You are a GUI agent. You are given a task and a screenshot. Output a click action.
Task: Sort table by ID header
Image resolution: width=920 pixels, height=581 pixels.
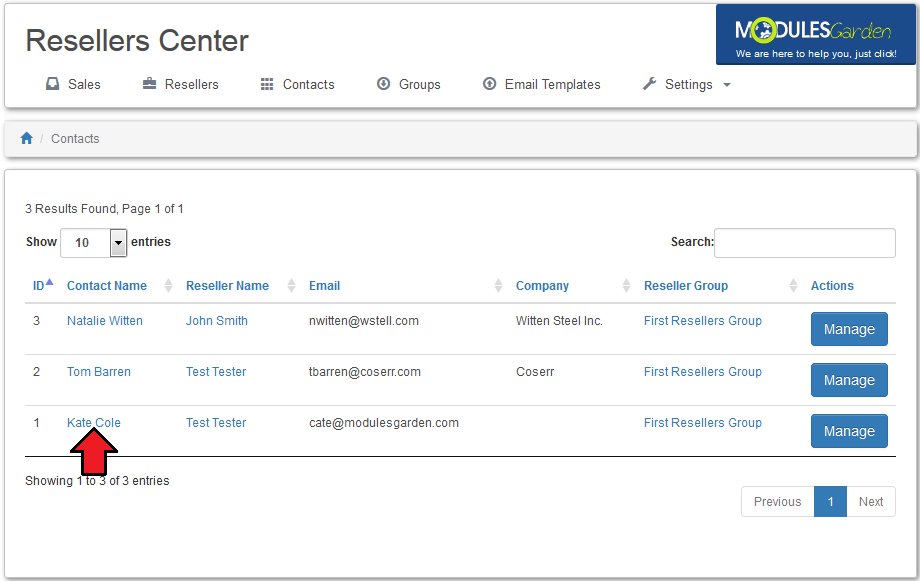pos(38,286)
